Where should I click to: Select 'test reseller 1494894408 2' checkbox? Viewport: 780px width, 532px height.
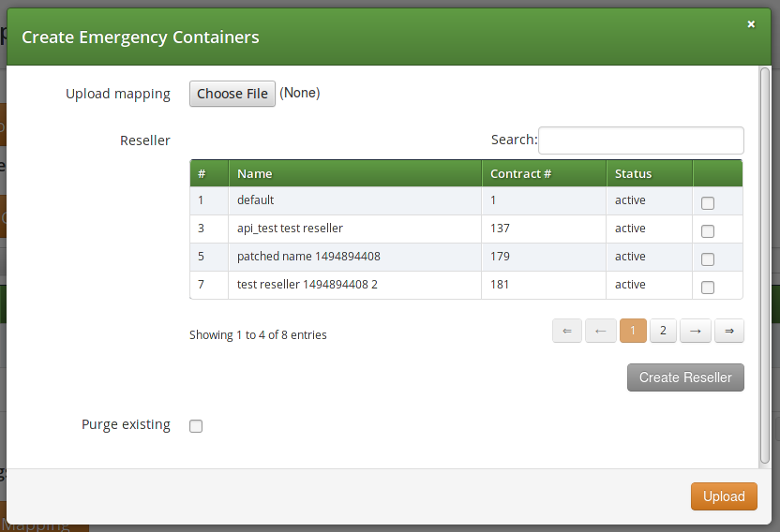(708, 288)
